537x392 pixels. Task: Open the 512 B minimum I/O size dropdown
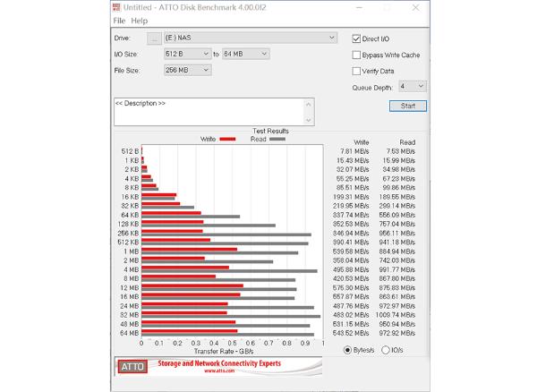click(x=187, y=54)
